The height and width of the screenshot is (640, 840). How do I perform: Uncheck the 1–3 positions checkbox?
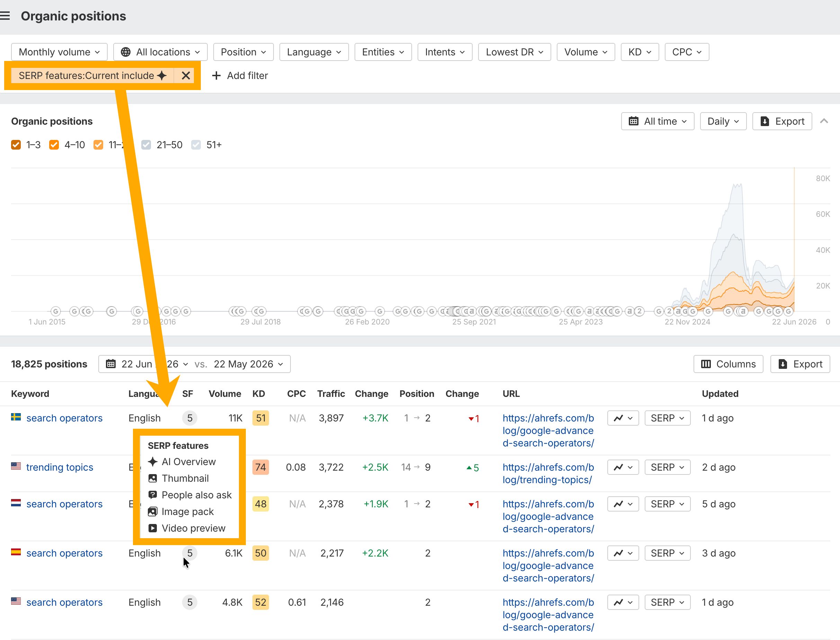16,145
